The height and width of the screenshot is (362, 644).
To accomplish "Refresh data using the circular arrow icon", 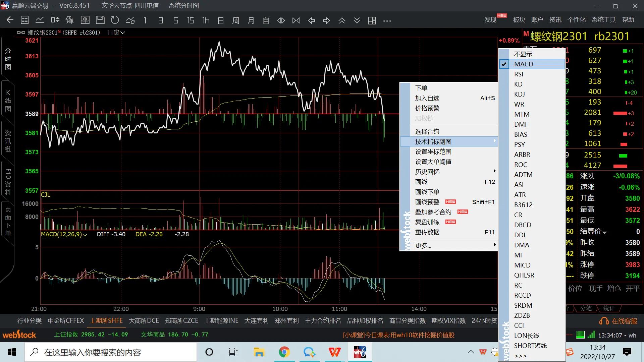I will (x=115, y=20).
